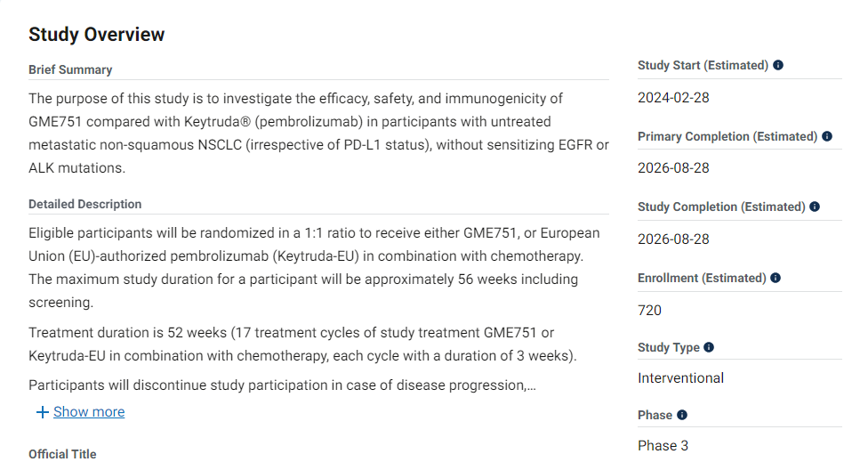The height and width of the screenshot is (462, 868).
Task: Select the Brief Summary section label
Action: [70, 69]
